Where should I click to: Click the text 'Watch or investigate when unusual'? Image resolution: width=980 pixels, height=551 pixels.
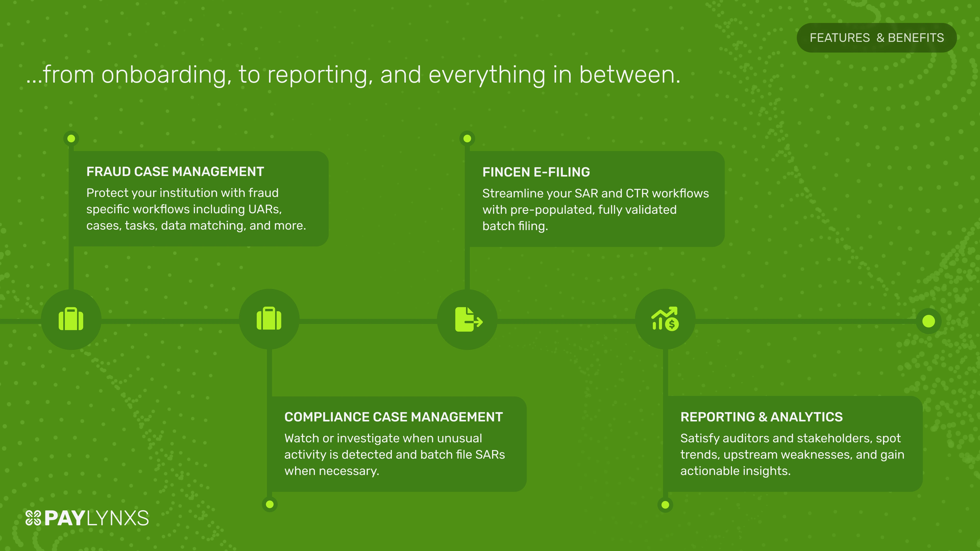[x=383, y=439]
